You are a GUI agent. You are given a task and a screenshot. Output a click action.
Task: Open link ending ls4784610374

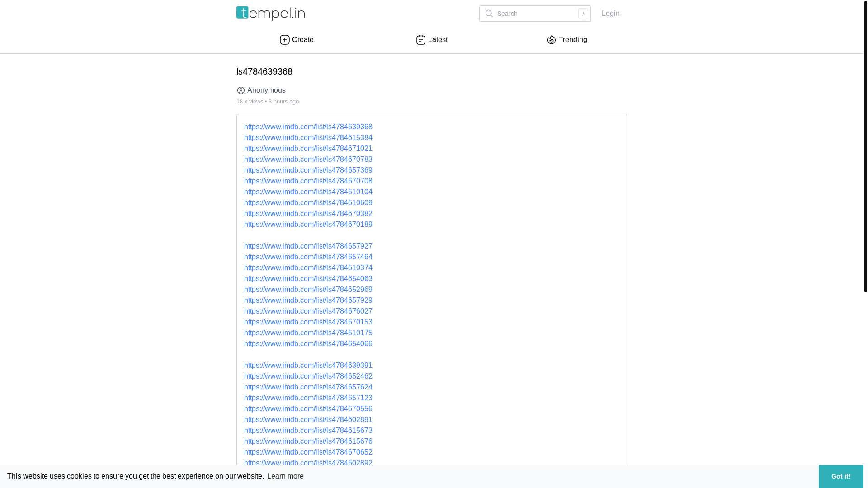308,268
